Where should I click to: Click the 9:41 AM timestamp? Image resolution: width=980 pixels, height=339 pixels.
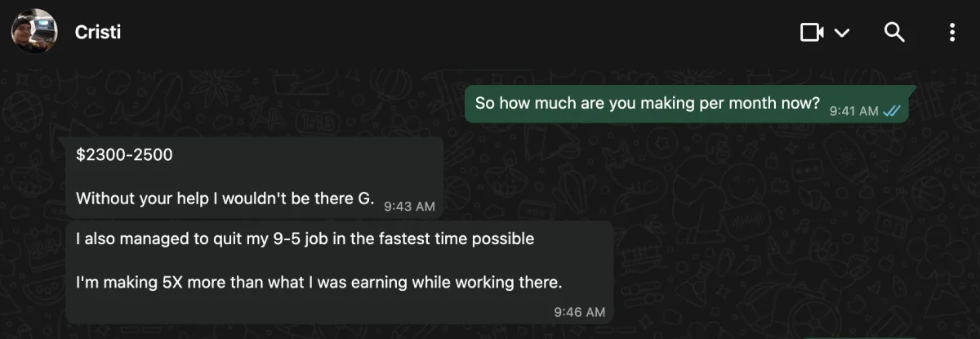(853, 111)
